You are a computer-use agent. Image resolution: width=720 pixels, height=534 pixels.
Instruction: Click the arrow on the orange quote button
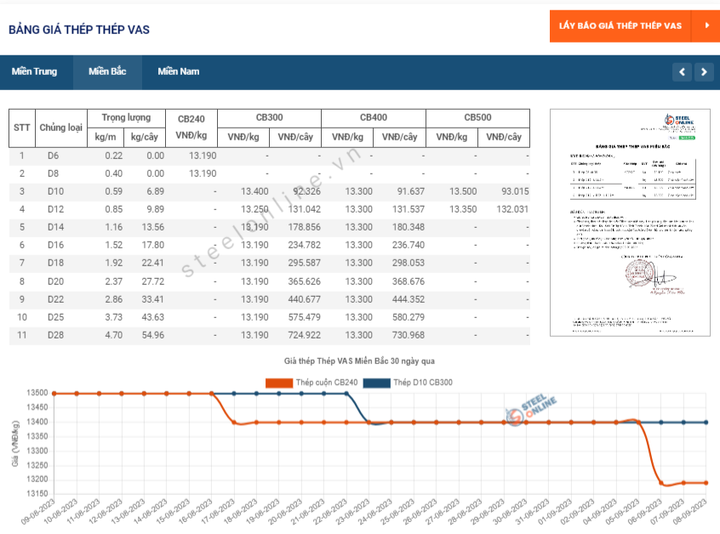[x=707, y=26]
